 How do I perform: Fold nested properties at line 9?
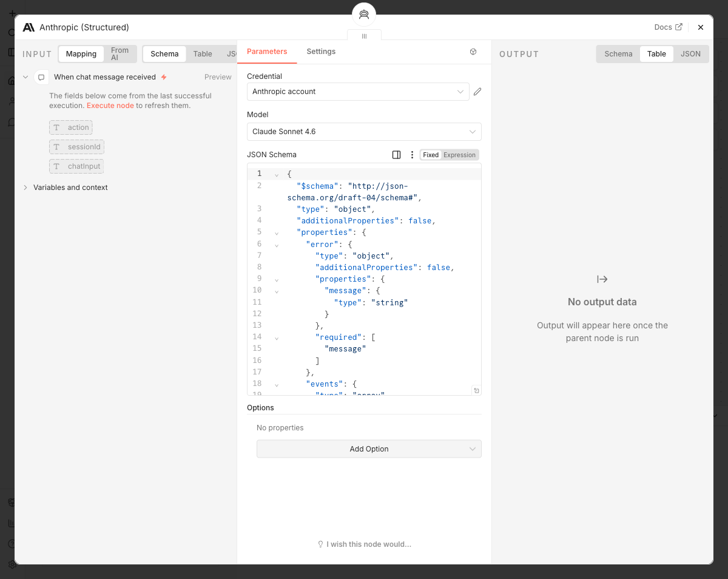pyautogui.click(x=277, y=279)
